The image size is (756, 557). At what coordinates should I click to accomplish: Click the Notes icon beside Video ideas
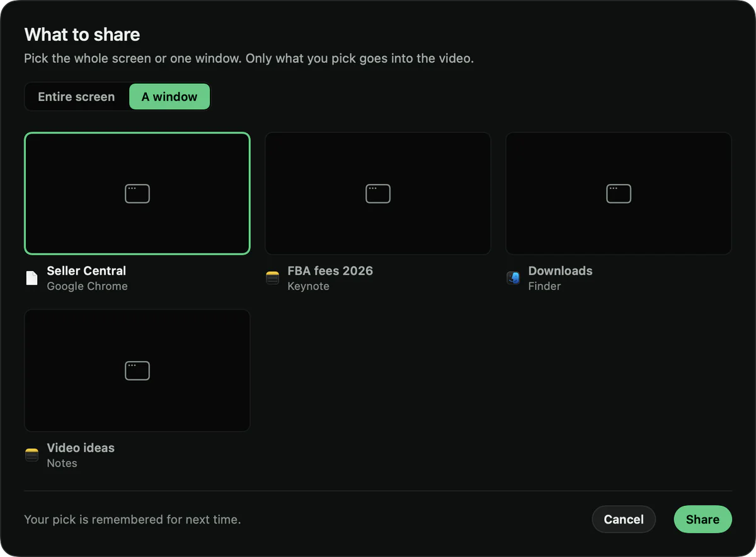[x=31, y=455]
